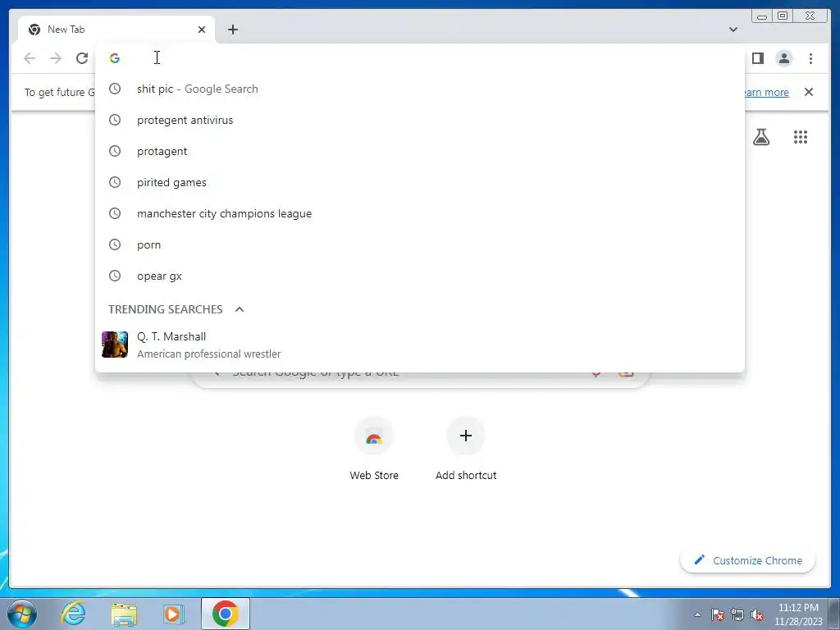Click the muted volume tray icon
This screenshot has height=630, width=840.
[x=757, y=614]
